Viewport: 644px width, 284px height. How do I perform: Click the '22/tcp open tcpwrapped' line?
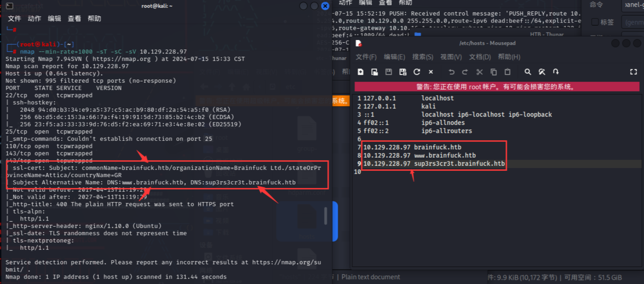(x=49, y=95)
